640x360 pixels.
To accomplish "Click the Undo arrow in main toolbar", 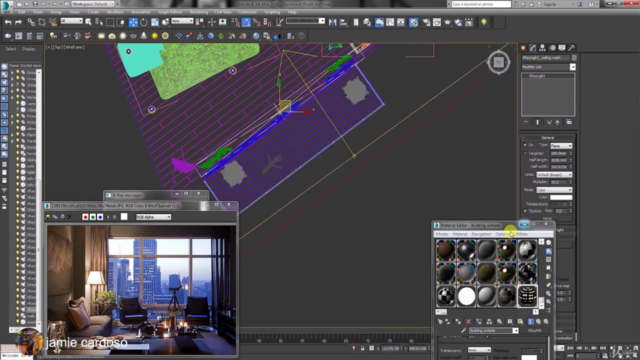I will [x=8, y=22].
